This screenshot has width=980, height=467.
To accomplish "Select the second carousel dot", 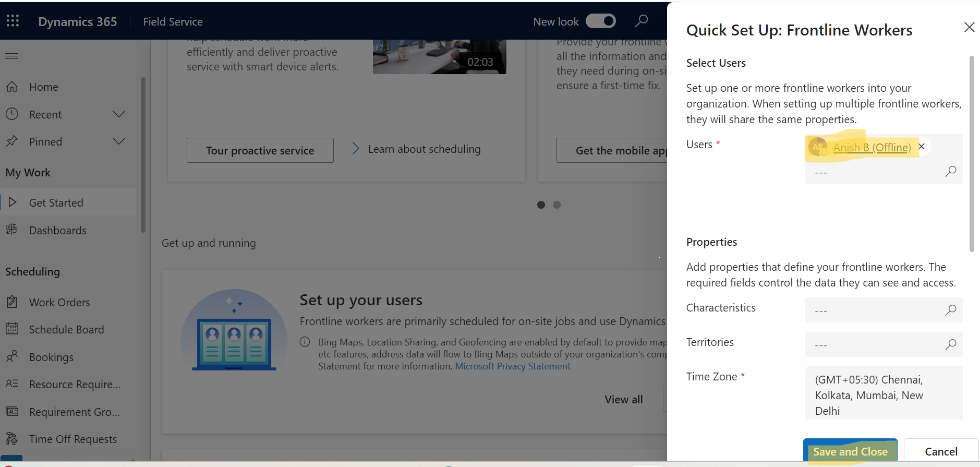I will click(556, 205).
